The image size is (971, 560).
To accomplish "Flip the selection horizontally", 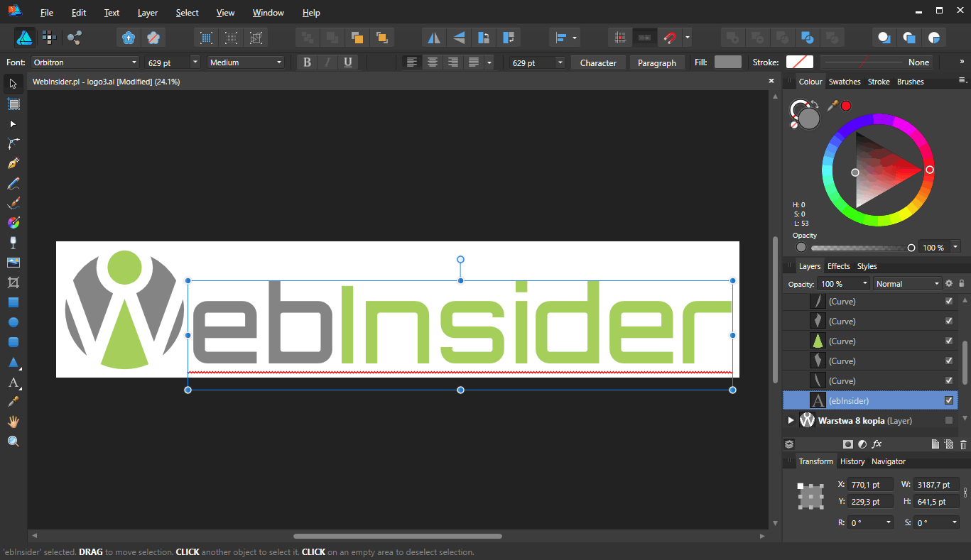I will 434,37.
